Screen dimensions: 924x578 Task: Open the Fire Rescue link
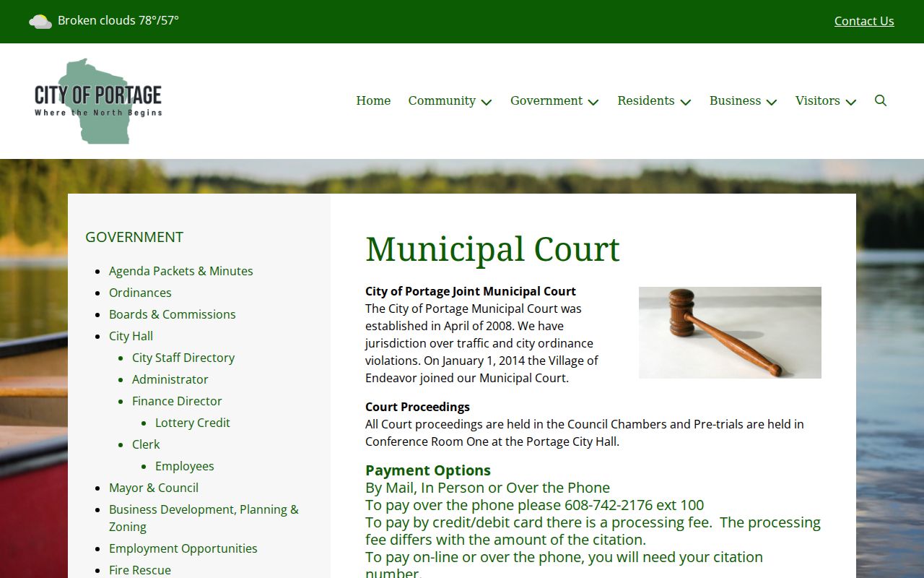140,570
